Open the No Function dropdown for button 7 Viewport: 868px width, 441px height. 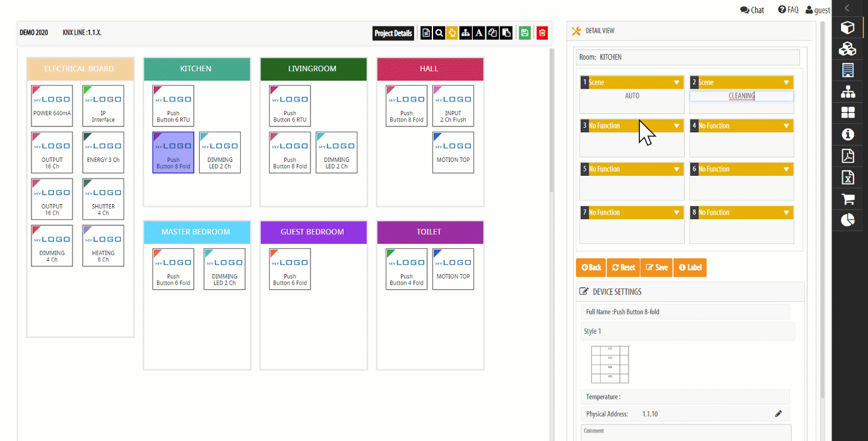click(x=676, y=213)
